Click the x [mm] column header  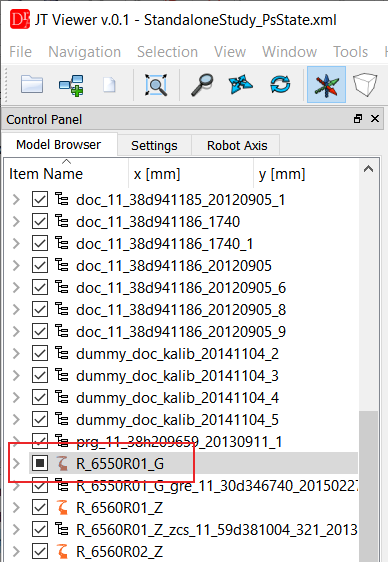tap(191, 174)
